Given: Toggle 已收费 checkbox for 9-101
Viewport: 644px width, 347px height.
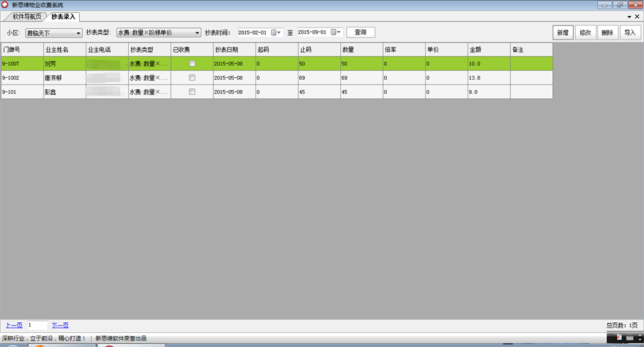Looking at the screenshot, I should 192,92.
